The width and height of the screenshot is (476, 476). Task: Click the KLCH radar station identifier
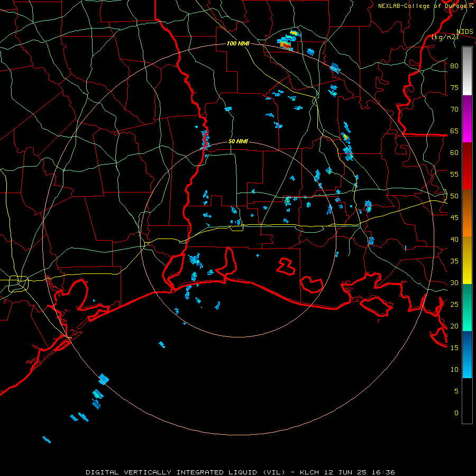(x=309, y=472)
